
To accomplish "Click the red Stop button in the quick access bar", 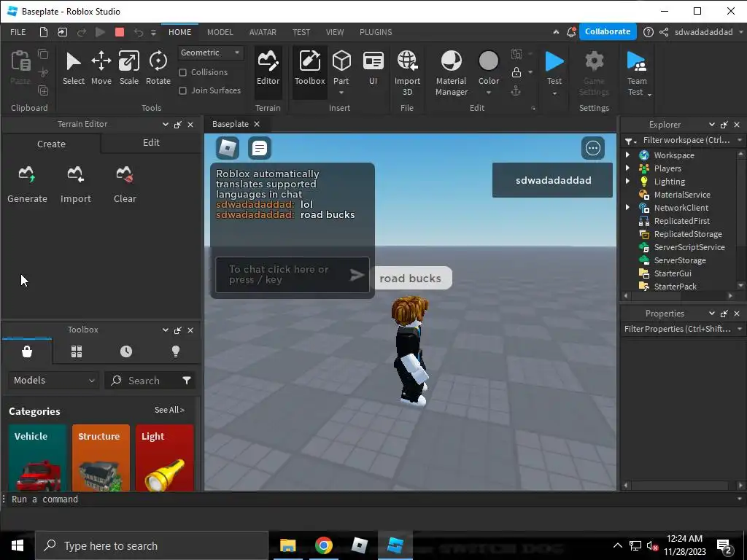I will click(x=120, y=32).
